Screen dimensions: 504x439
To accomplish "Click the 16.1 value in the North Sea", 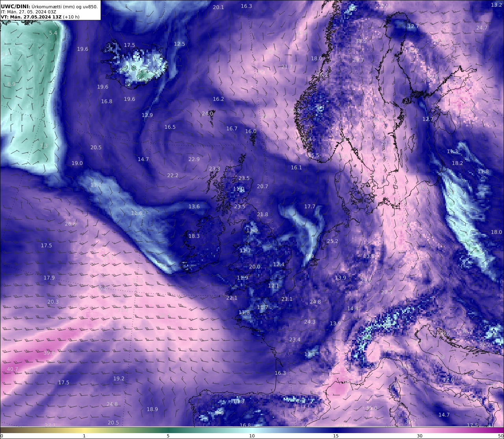I will pyautogui.click(x=296, y=168).
